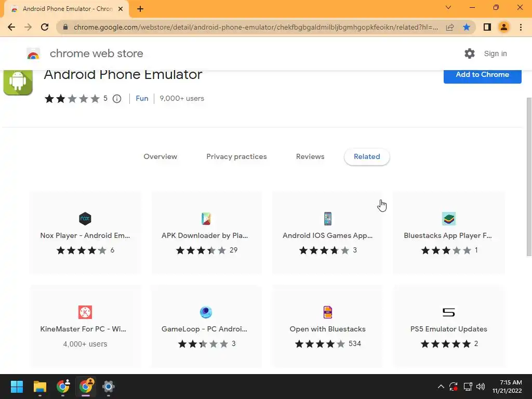Click the GameLoop blue icon

tap(206, 312)
